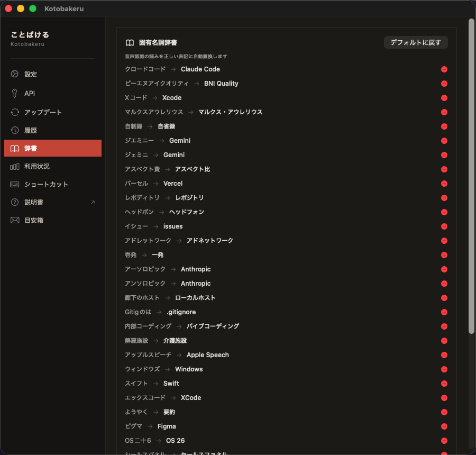The image size is (476, 455).
Task: Delete the Apple Speech entry
Action: point(444,355)
